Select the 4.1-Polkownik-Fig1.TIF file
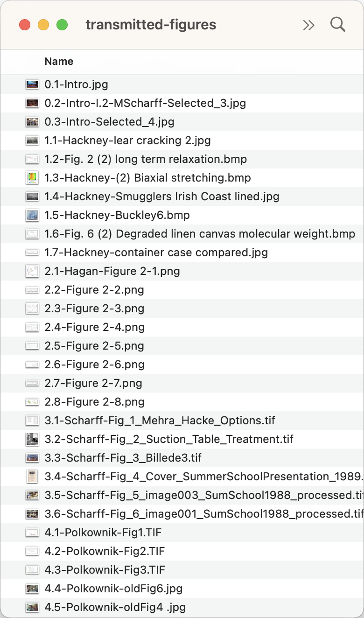 pos(103,533)
